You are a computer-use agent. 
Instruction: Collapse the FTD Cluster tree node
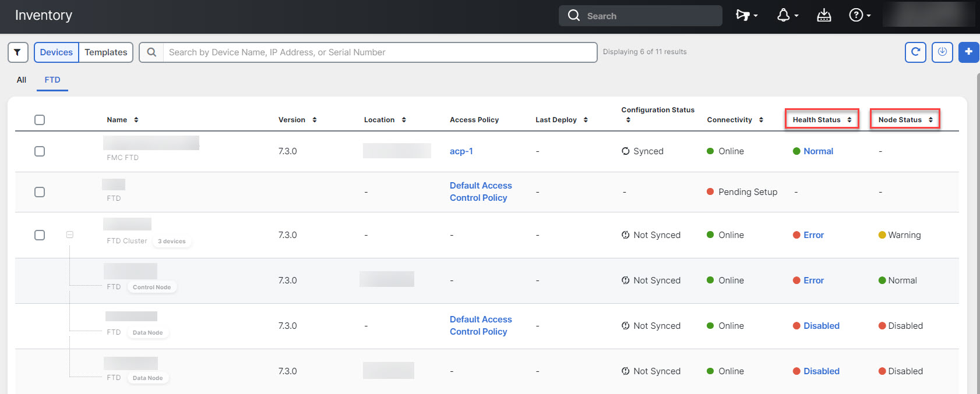click(x=70, y=235)
